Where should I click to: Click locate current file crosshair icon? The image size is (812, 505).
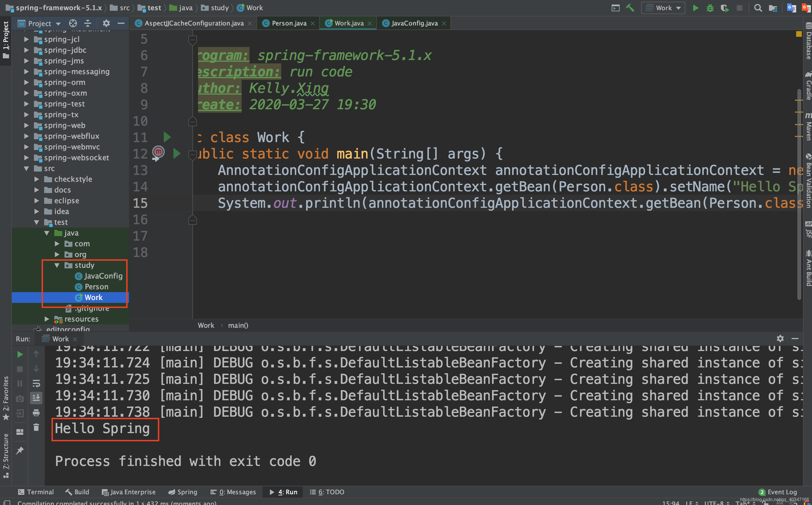click(x=73, y=23)
